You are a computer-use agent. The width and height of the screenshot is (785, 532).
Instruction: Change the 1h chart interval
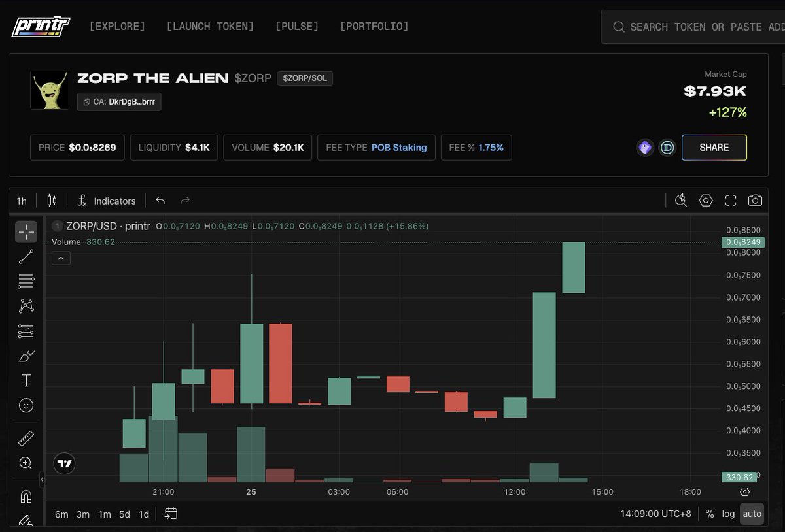tap(22, 201)
